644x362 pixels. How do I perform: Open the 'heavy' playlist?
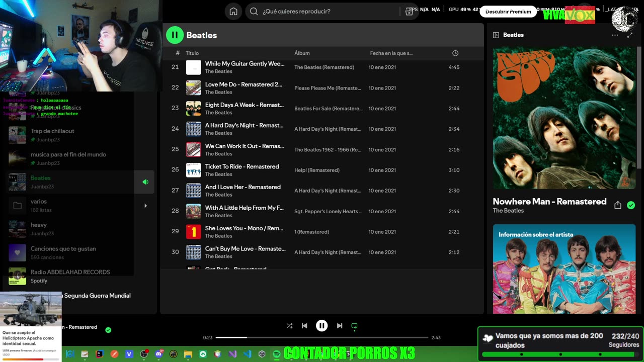click(39, 225)
